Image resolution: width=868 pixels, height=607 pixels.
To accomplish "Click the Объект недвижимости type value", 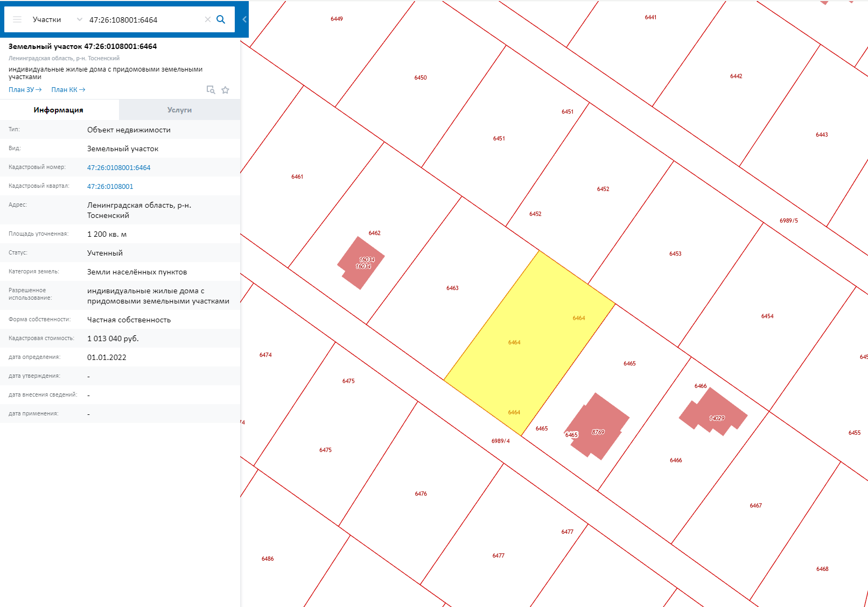I will click(x=129, y=130).
